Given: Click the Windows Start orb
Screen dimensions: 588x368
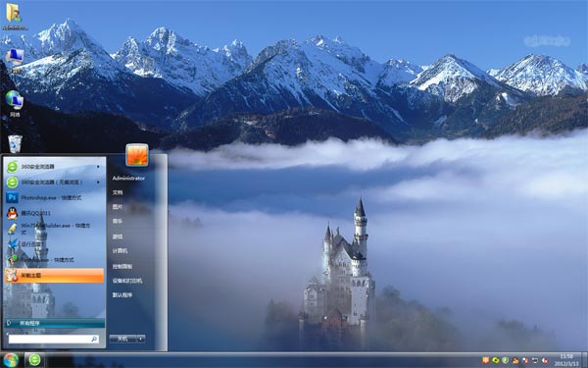Looking at the screenshot, I should [11, 360].
